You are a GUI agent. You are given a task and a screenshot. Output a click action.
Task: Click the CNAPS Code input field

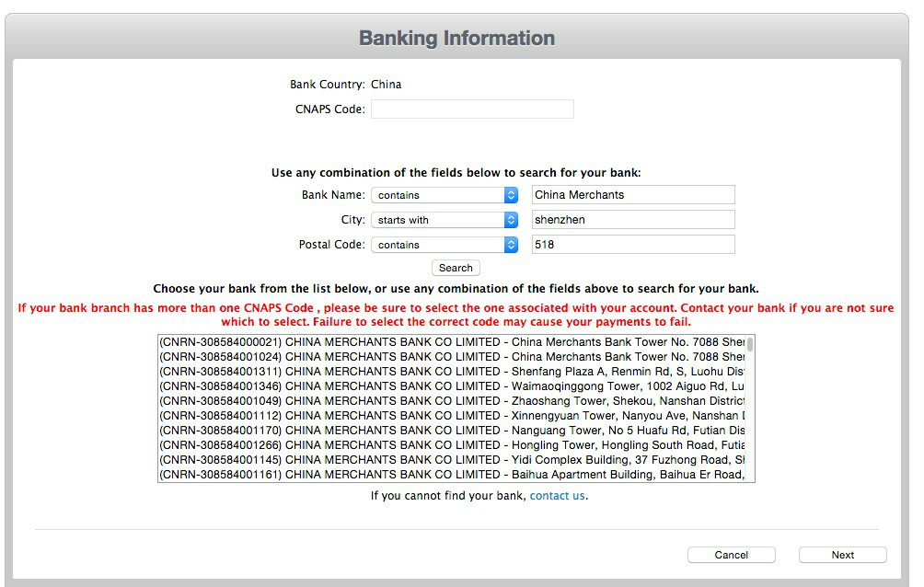(x=472, y=109)
